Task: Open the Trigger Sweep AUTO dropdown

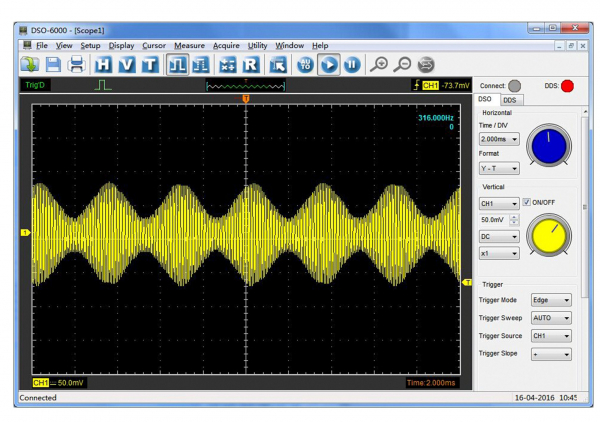Action: pos(552,317)
